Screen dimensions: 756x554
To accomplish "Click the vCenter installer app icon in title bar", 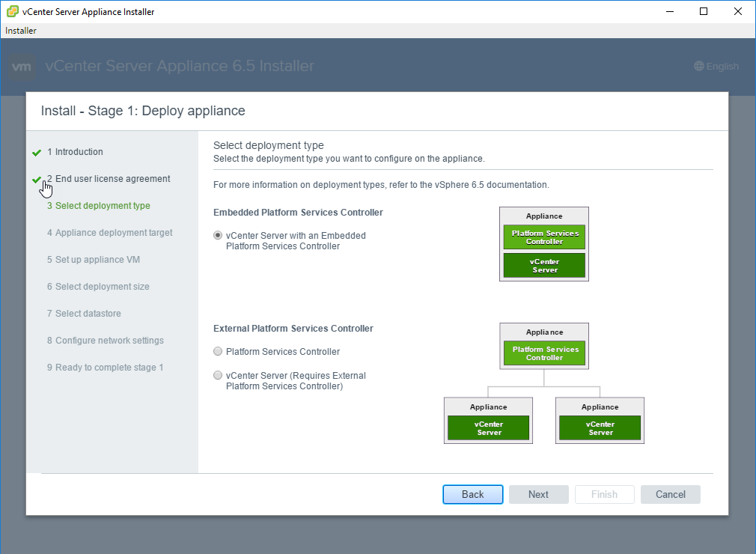I will (x=13, y=11).
